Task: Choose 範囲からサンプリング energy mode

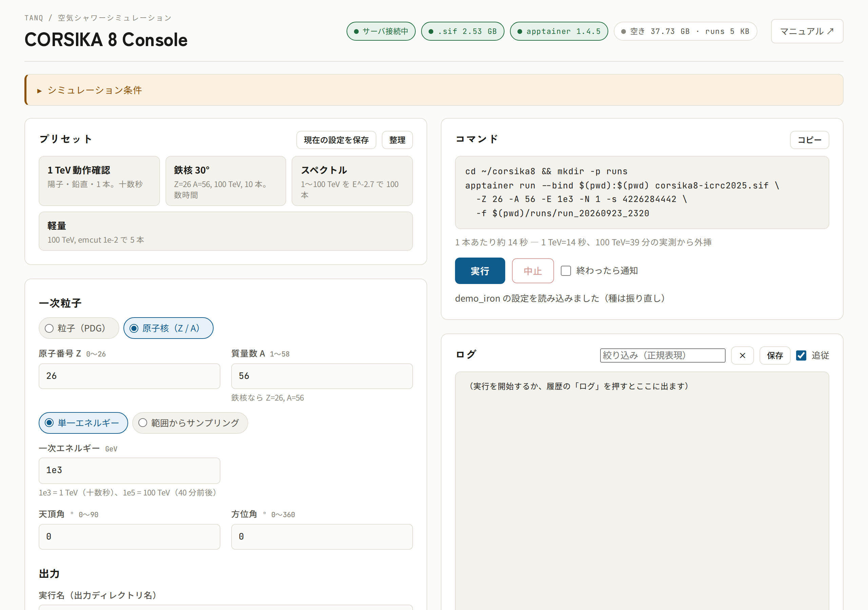Action: click(x=190, y=423)
